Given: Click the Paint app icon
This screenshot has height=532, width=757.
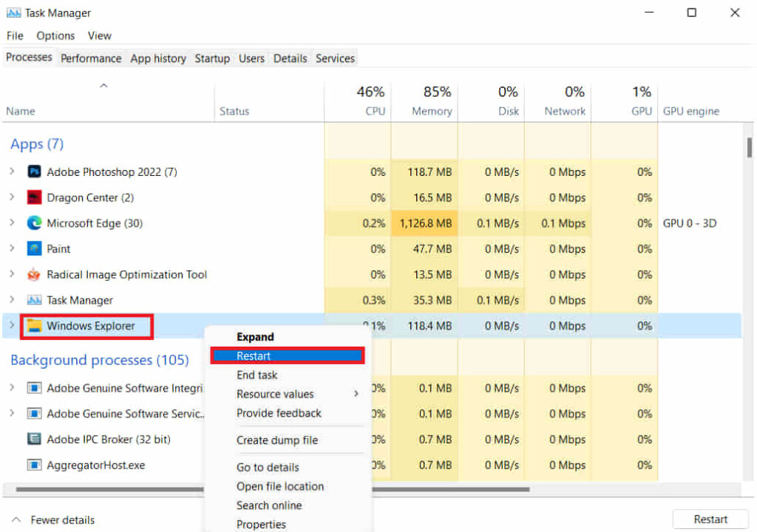Looking at the screenshot, I should coord(34,249).
